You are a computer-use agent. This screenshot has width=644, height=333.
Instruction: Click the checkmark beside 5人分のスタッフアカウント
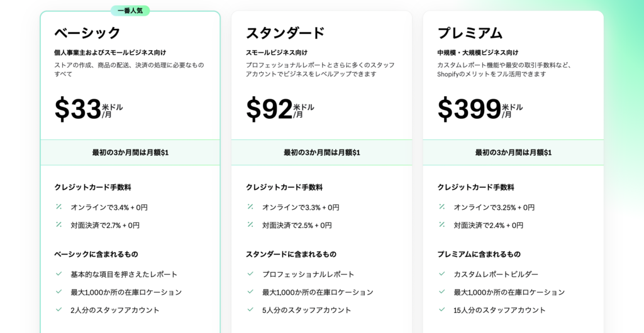tap(250, 310)
